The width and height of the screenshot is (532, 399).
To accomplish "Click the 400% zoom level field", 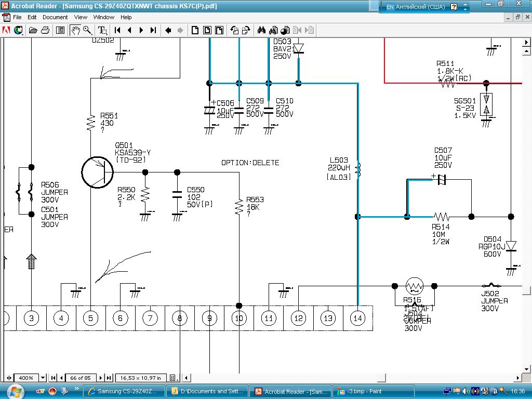I will click(x=26, y=378).
